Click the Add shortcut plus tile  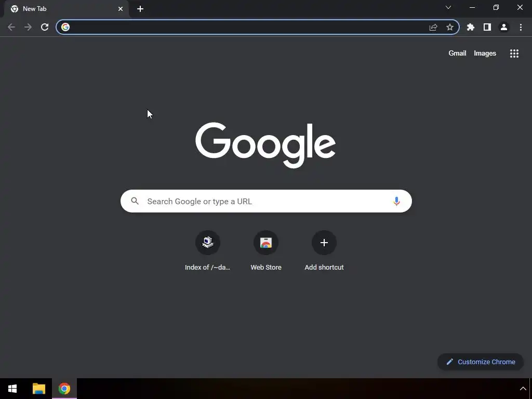click(324, 251)
